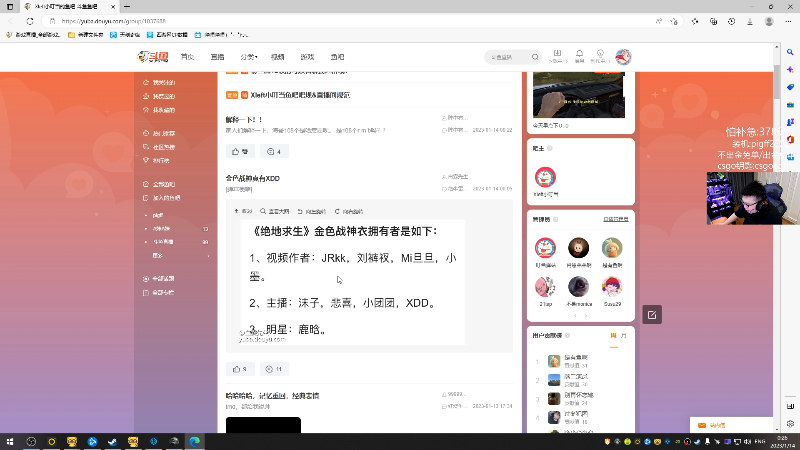
Task: Open Edge sidebar search icon
Action: [x=790, y=52]
